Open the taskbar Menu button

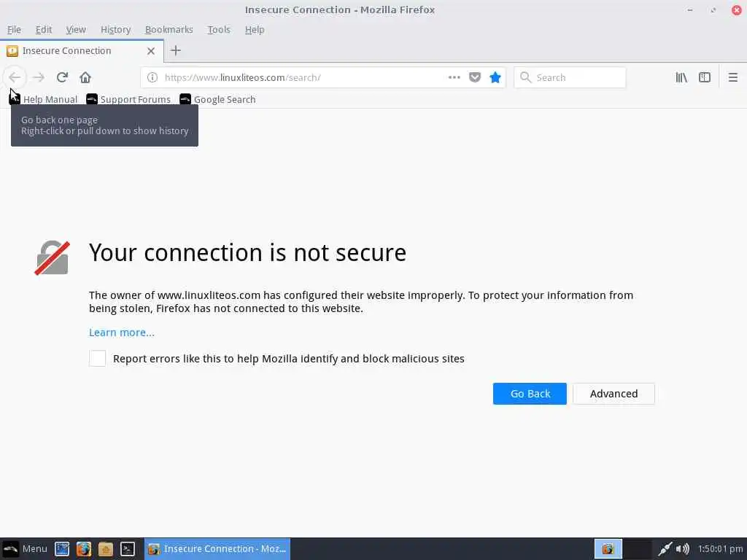click(x=25, y=548)
